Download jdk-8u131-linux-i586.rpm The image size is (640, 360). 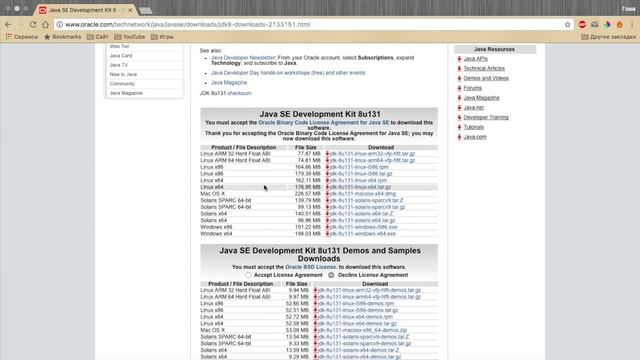(x=359, y=167)
